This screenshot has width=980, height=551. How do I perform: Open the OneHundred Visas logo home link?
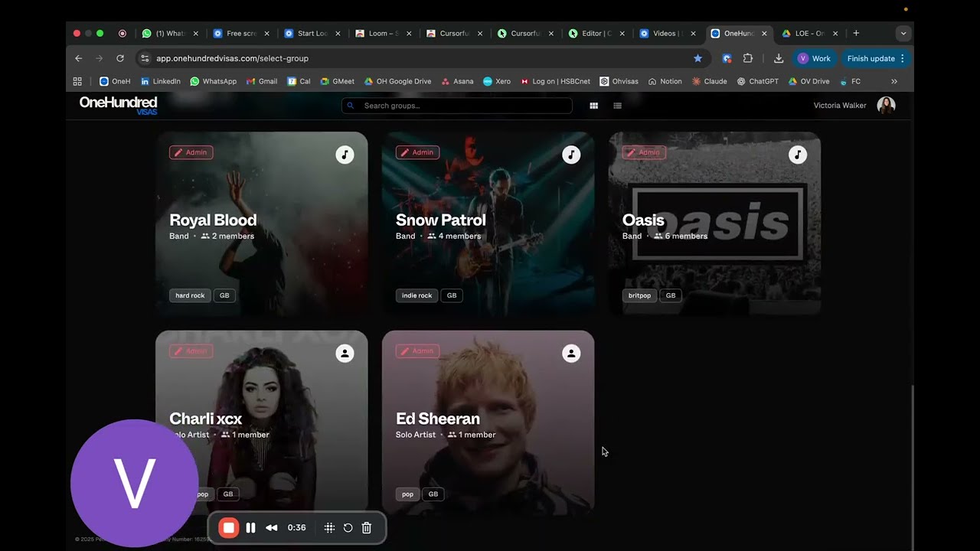click(118, 105)
